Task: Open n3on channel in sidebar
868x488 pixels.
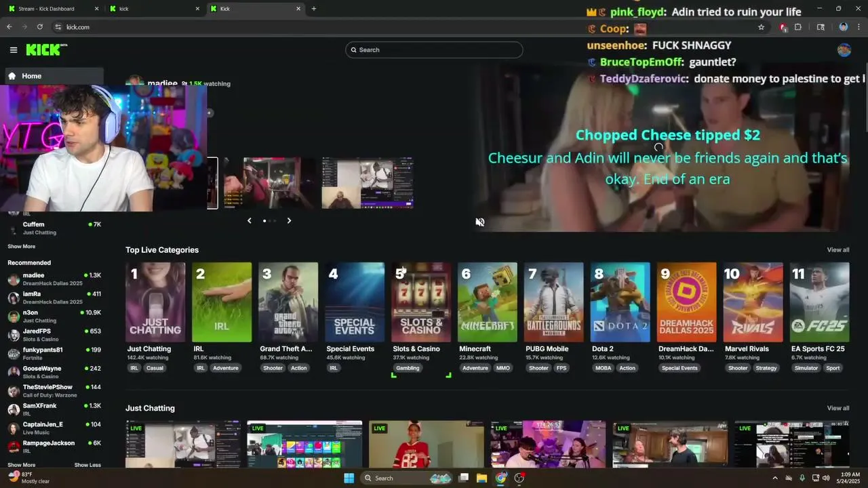Action: [54, 317]
